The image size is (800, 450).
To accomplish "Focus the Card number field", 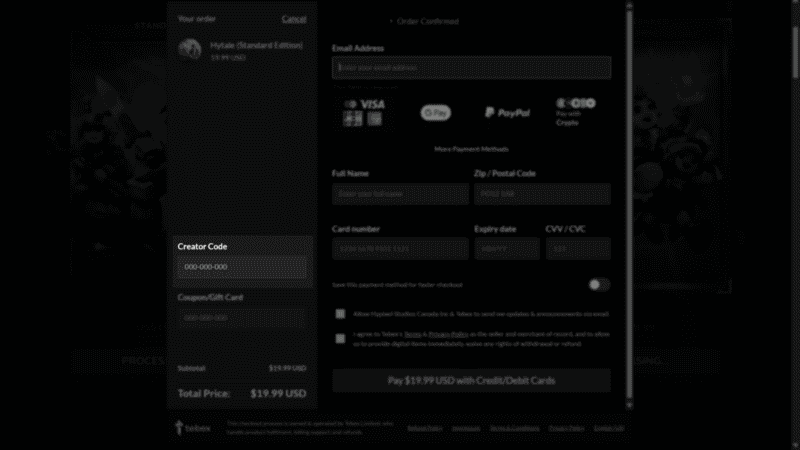I will (x=400, y=249).
